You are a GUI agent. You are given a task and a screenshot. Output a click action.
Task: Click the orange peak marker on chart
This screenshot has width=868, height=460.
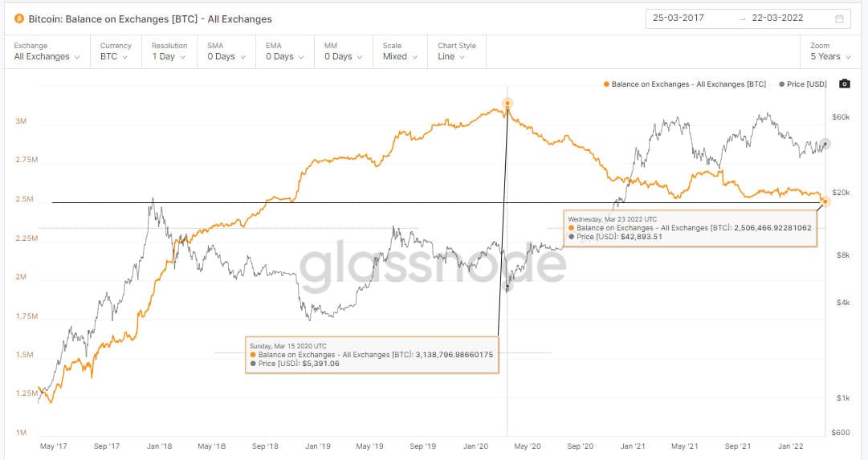(x=507, y=103)
